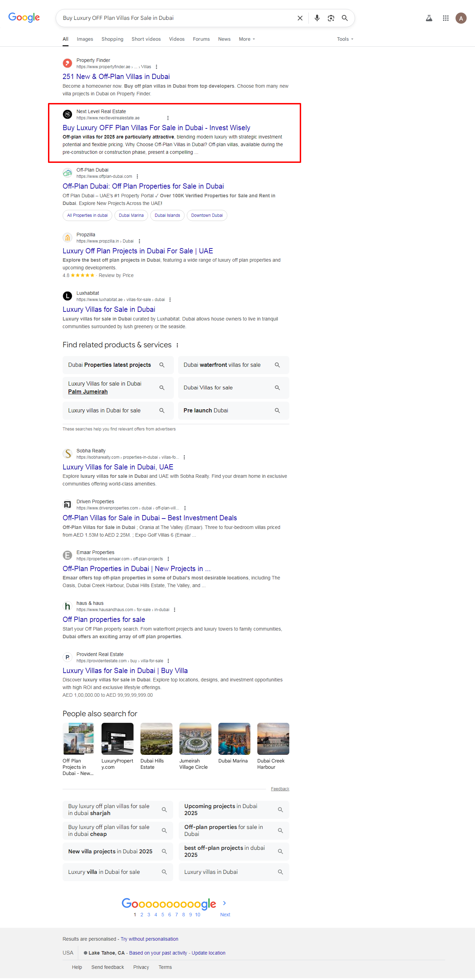
Task: Open three-dot menu beside Find related products
Action: (x=177, y=345)
